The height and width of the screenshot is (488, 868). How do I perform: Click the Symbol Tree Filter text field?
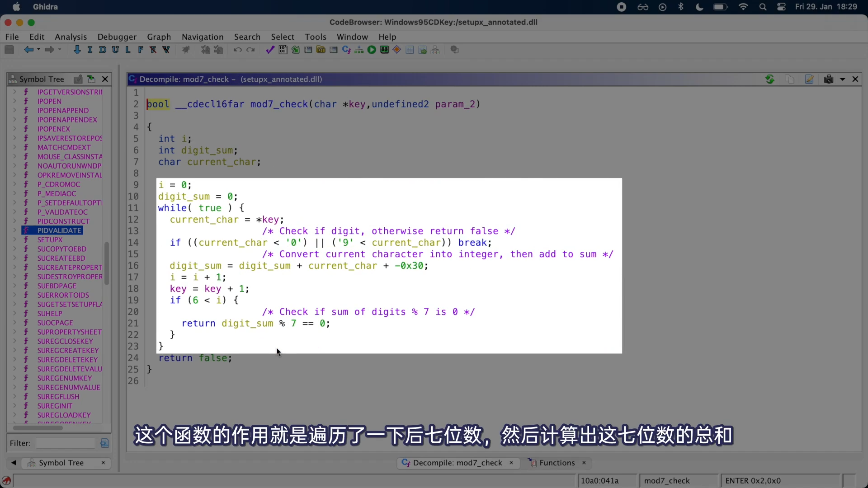coord(66,443)
